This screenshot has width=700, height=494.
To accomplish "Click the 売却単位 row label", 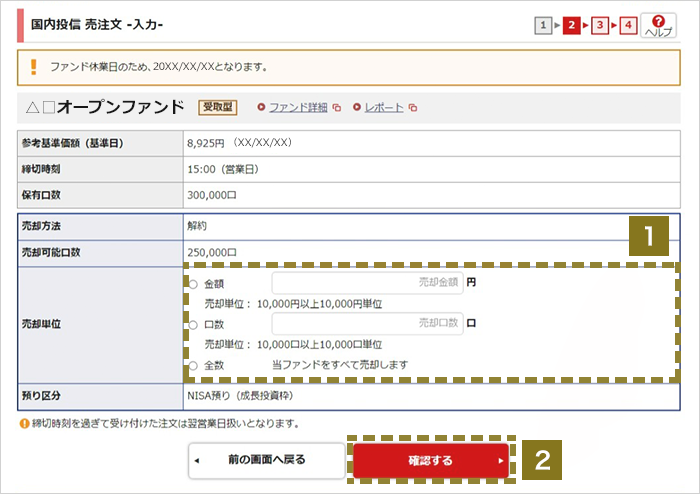I will pos(41,324).
